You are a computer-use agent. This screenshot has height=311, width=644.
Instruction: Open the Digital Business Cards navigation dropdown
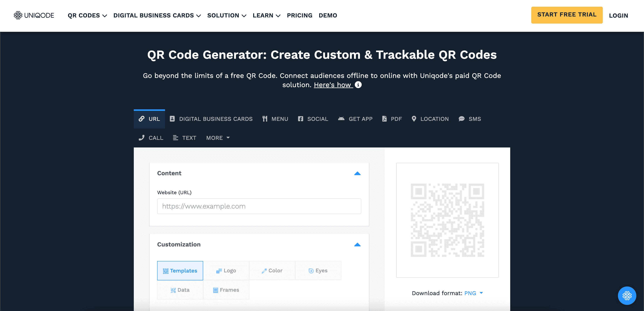157,16
